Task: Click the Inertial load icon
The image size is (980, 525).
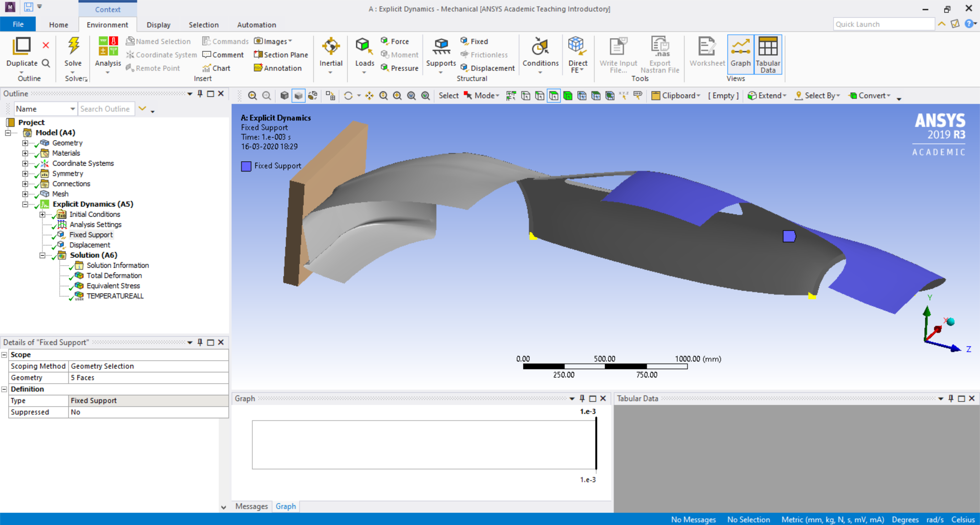Action: [331, 48]
